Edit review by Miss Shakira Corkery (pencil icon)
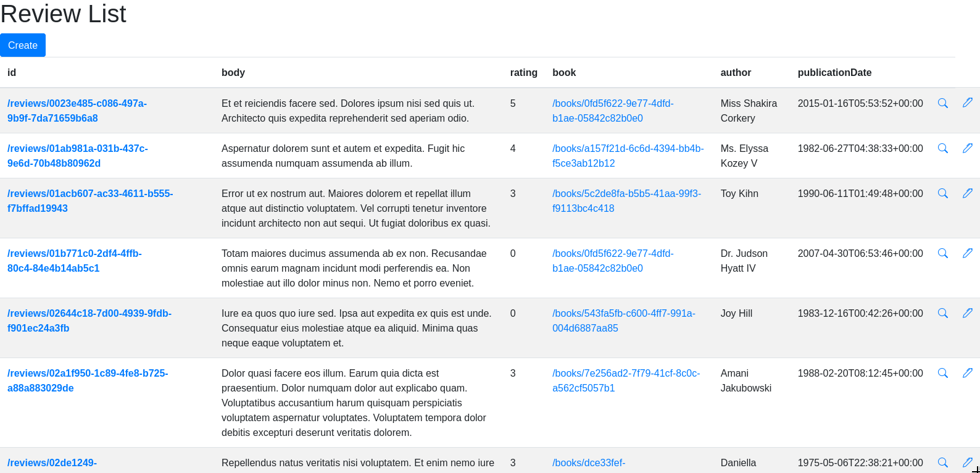This screenshot has height=473, width=980. click(967, 103)
